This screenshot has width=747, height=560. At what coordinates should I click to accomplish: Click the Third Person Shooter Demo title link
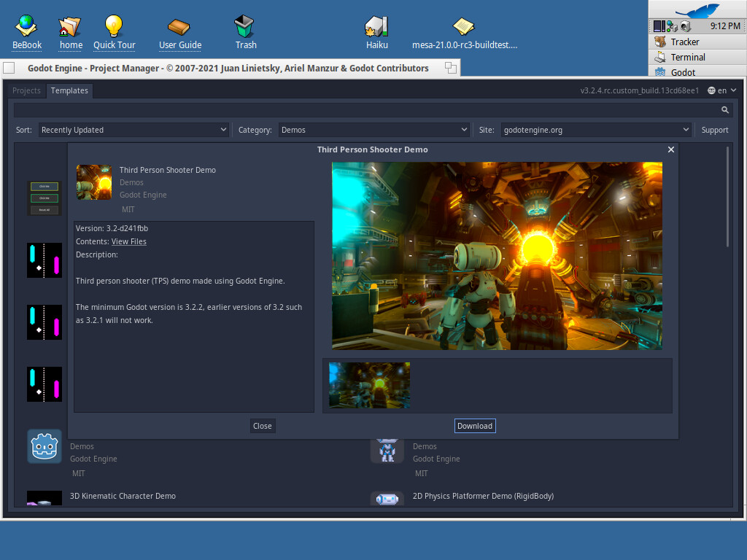(x=168, y=170)
